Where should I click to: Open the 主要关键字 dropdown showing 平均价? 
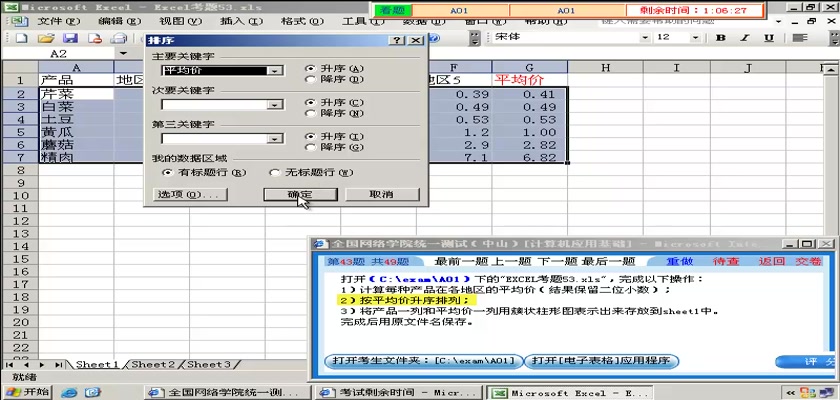tap(275, 71)
